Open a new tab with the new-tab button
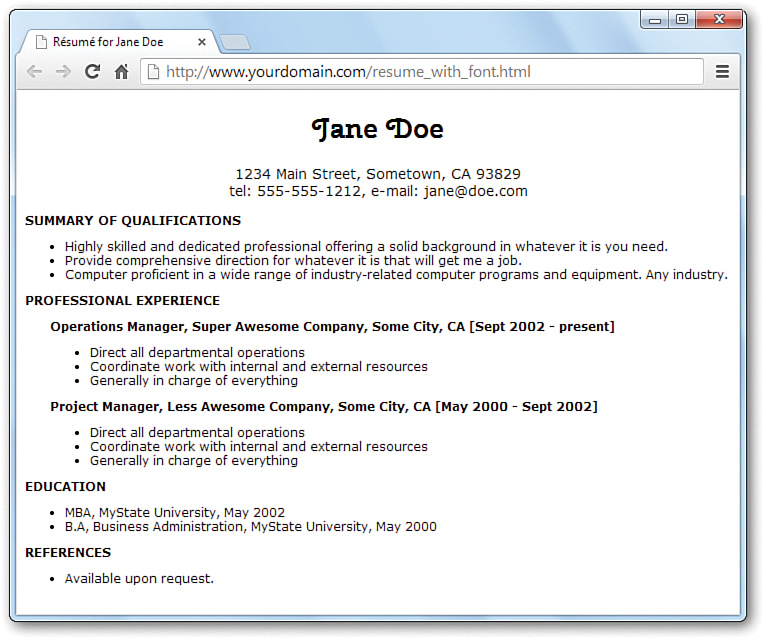The image size is (764, 639). pyautogui.click(x=235, y=42)
